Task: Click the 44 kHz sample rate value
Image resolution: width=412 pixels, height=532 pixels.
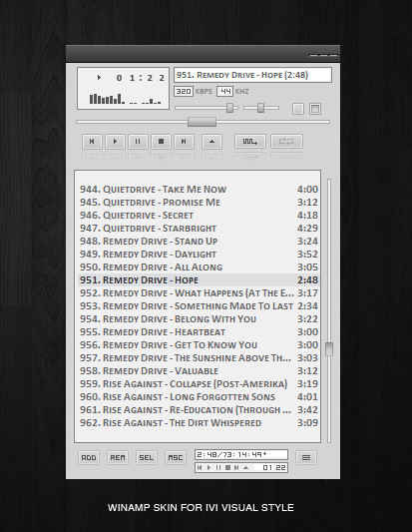Action: [x=224, y=91]
